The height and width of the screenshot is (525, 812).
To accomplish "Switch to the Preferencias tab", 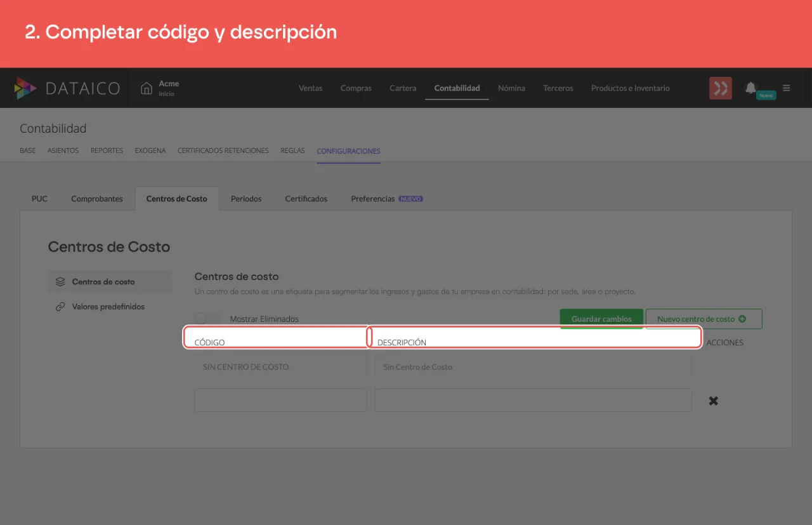I will pyautogui.click(x=387, y=199).
